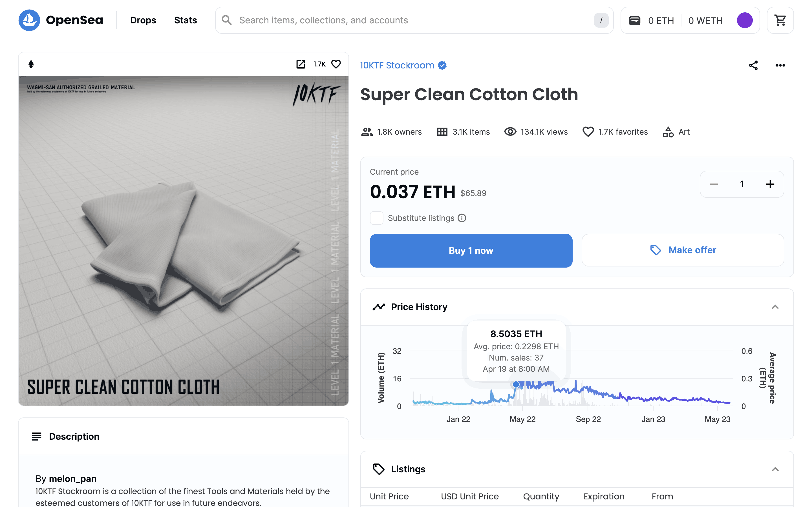
Task: Click the wallet icon
Action: 634,21
